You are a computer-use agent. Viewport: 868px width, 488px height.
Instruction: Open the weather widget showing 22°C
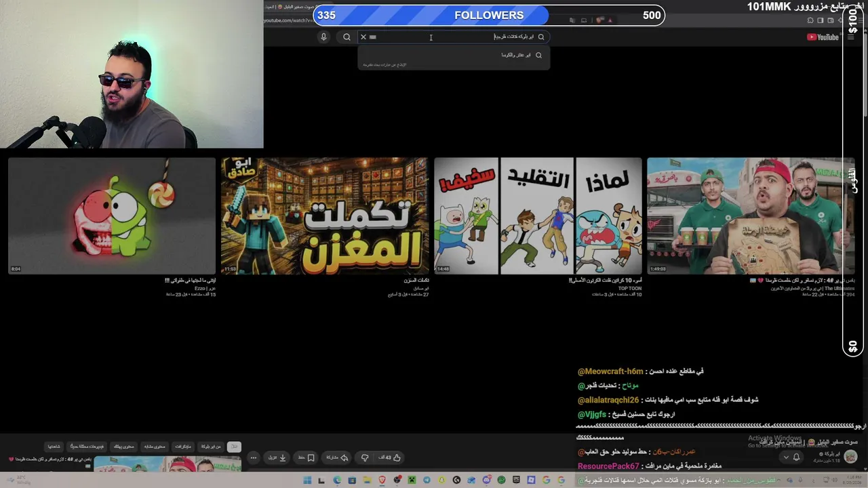pos(18,480)
